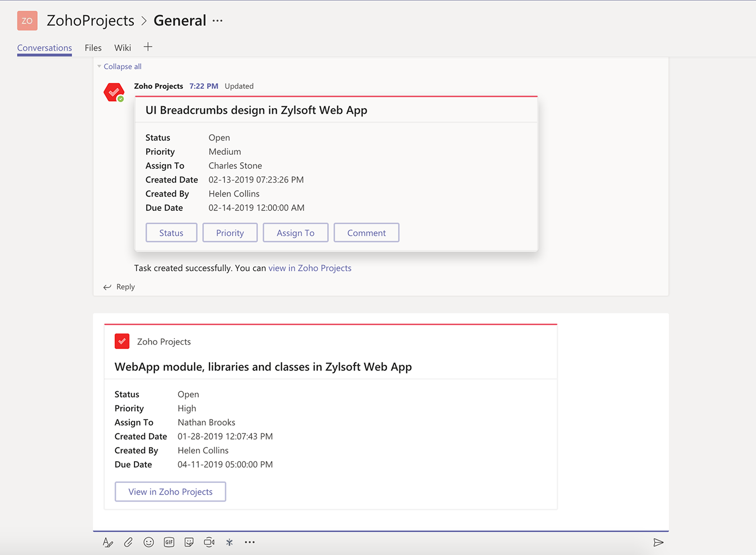Click the assignee name Charles Stone
This screenshot has height=555, width=756.
point(236,165)
